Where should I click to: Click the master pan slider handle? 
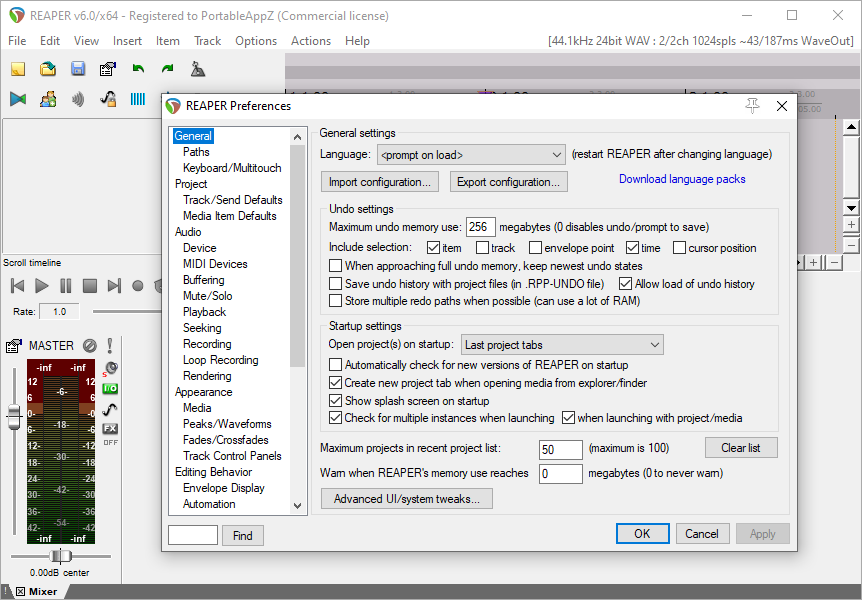(x=60, y=556)
